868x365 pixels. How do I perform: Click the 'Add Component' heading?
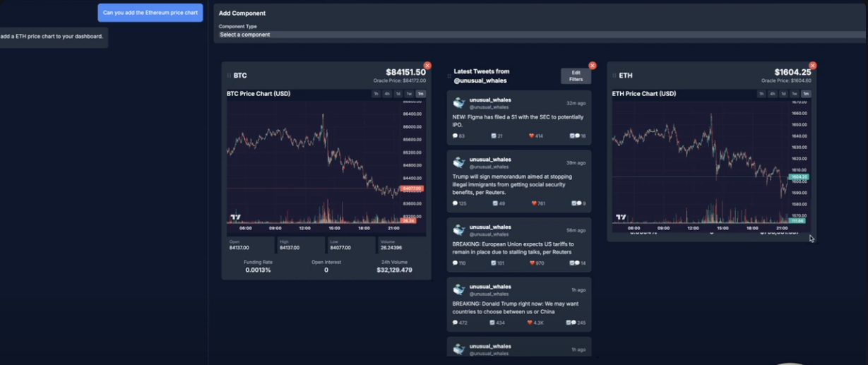(242, 13)
